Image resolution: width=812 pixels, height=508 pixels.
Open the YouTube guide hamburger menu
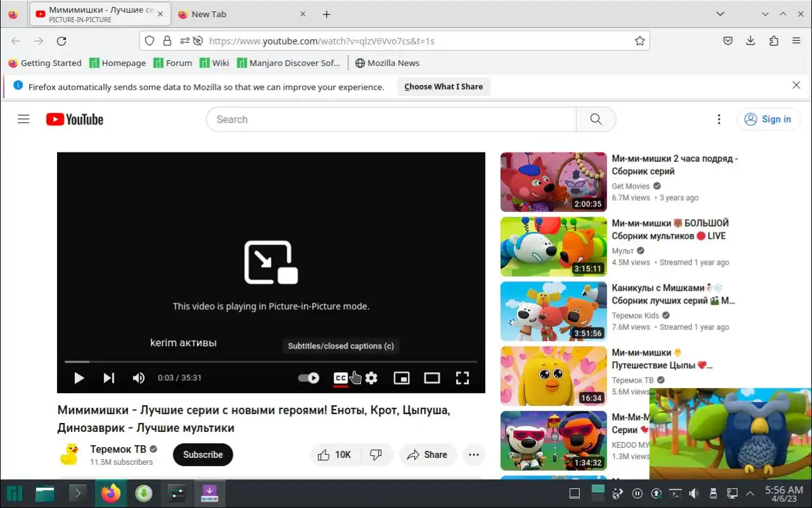point(23,119)
